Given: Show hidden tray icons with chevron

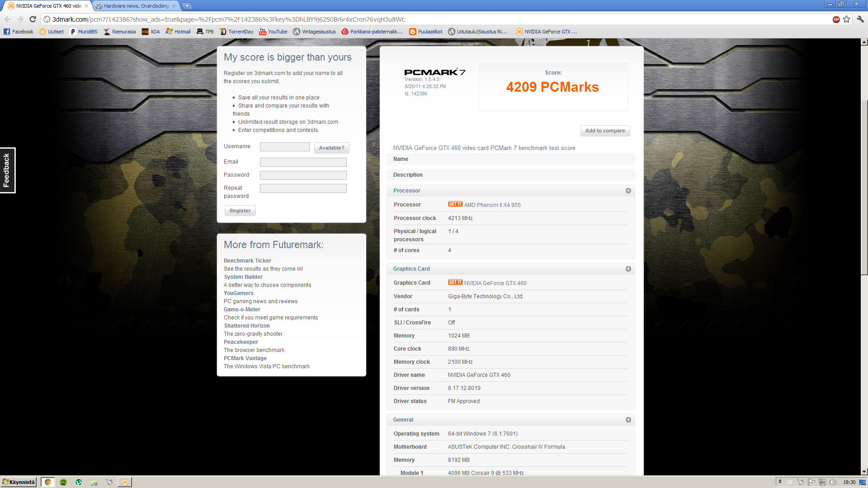Looking at the screenshot, I should (x=780, y=482).
